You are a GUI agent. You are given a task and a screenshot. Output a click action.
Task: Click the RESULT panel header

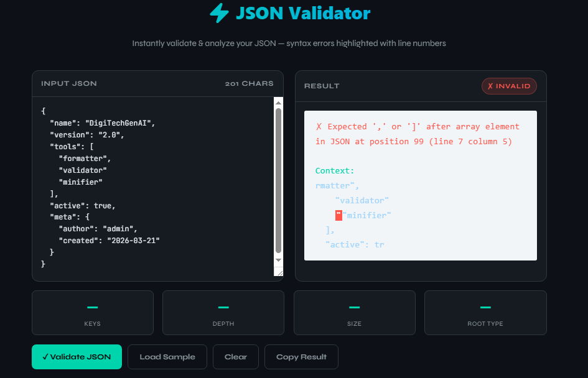pos(322,86)
